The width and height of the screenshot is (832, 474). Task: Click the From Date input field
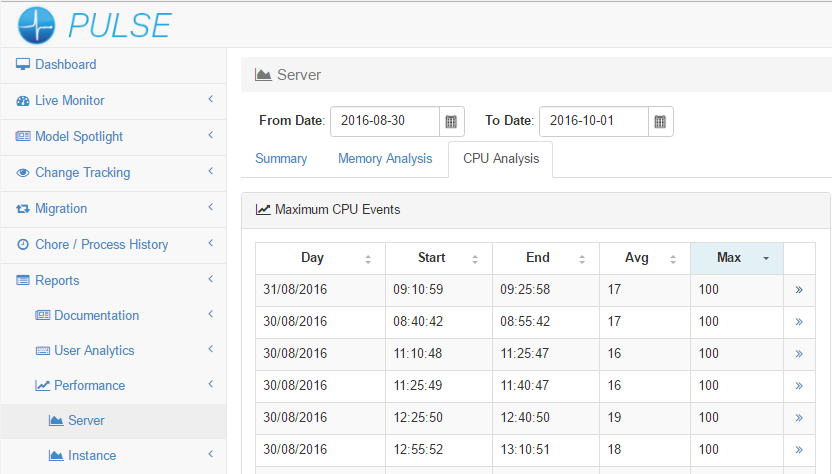(x=385, y=121)
